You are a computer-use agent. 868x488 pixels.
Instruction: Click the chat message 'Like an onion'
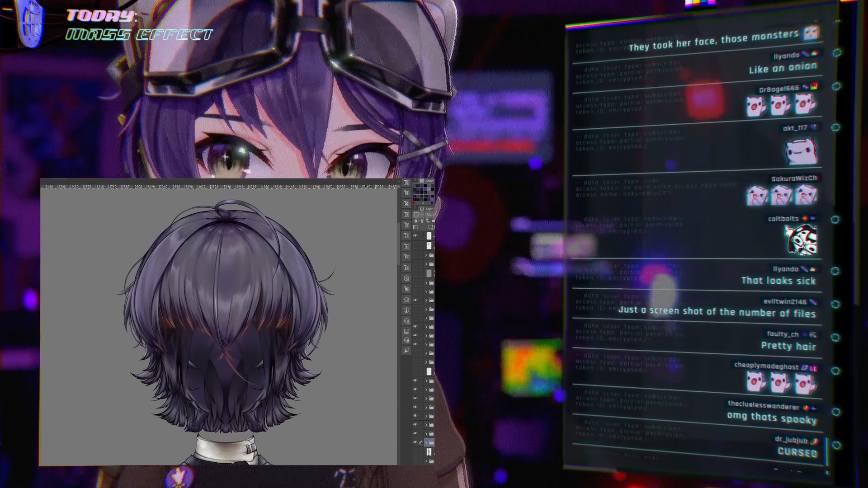tap(783, 68)
